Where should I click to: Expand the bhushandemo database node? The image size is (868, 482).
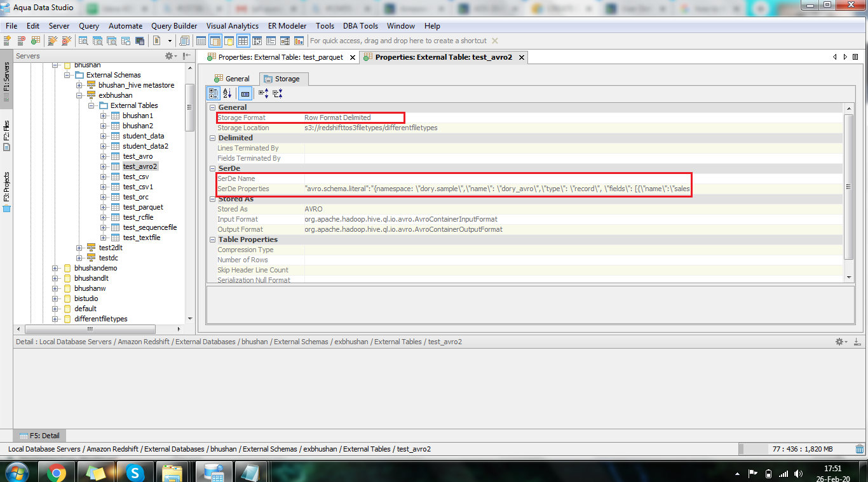pos(55,268)
